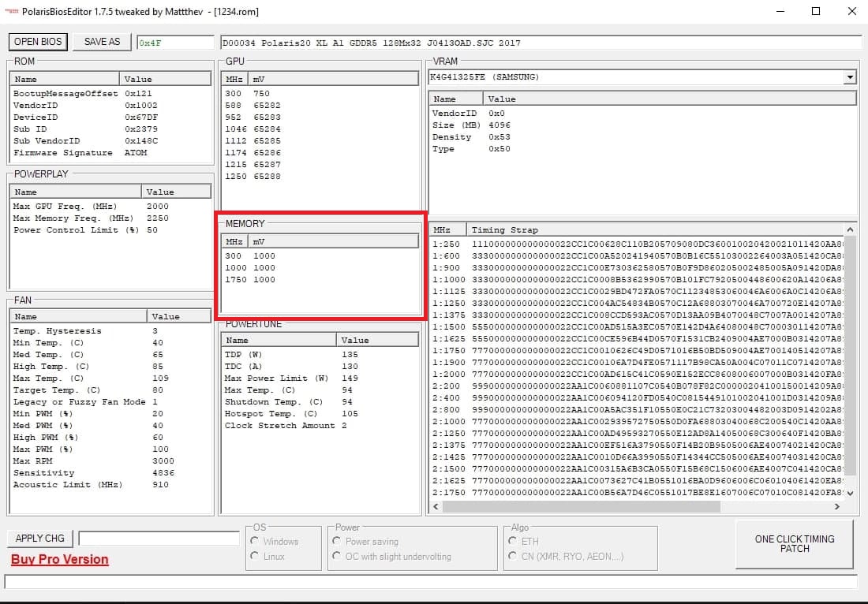This screenshot has height=604, width=868.
Task: Click the timing strap vertical scroll up arrow
Action: 851,229
